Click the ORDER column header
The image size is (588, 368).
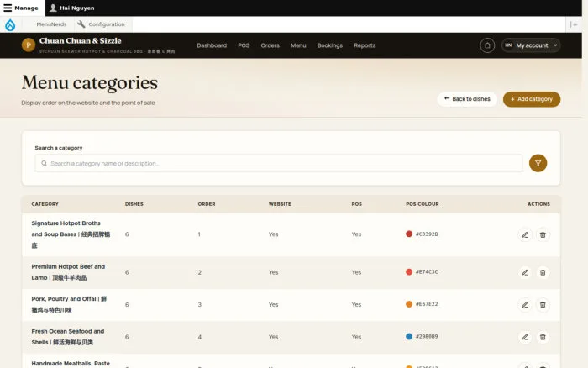pos(207,204)
